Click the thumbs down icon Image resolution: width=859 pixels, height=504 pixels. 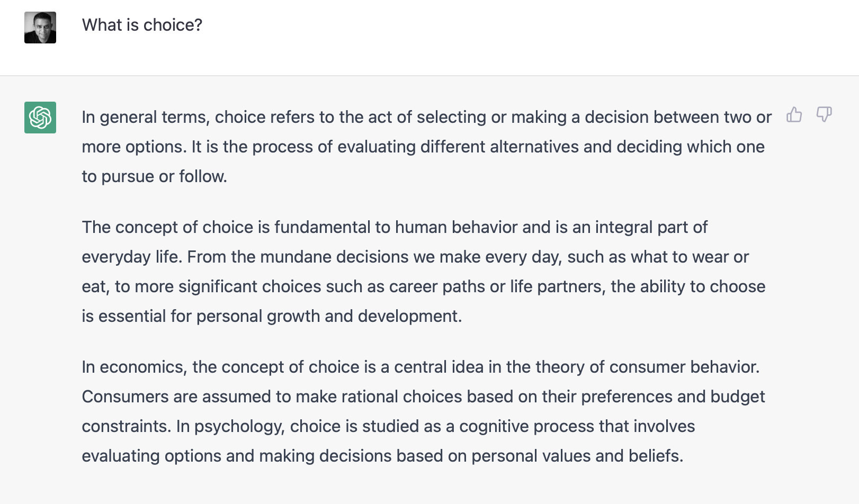[824, 114]
